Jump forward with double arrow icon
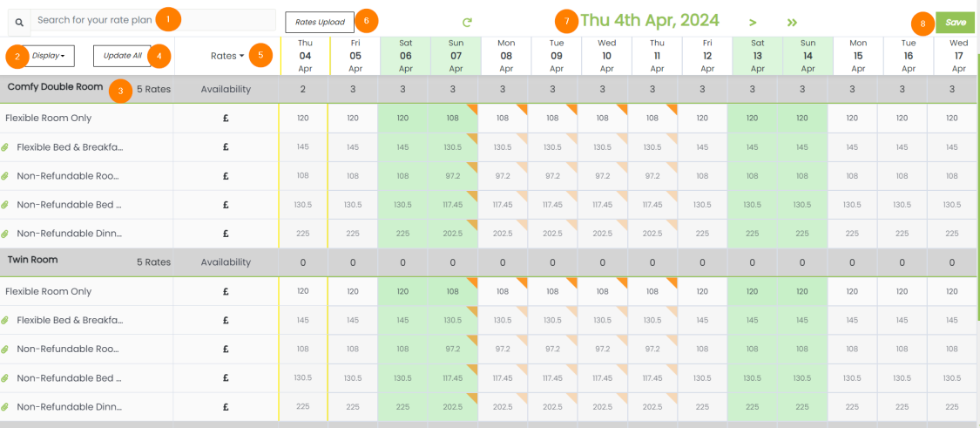Viewport: 980px width, 428px height. 792,22
